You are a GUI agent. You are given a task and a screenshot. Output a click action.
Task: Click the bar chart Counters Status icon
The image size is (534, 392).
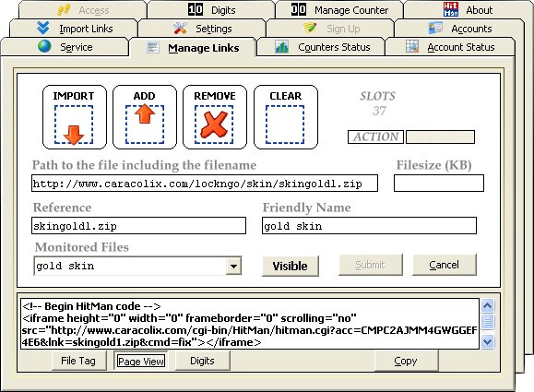coord(281,47)
